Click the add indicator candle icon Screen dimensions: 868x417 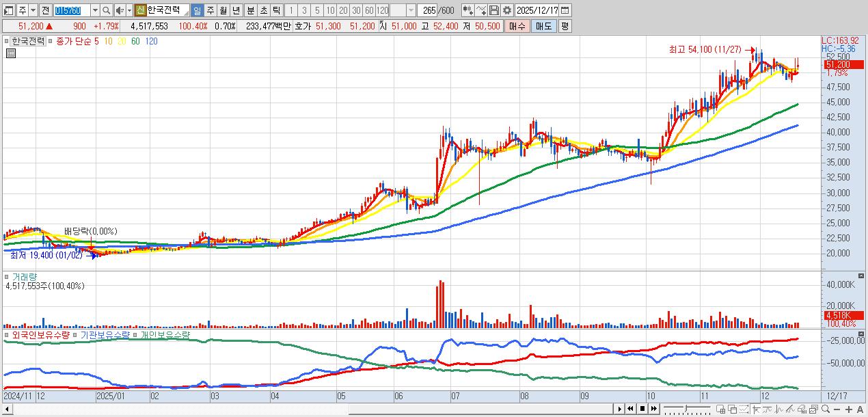468,10
